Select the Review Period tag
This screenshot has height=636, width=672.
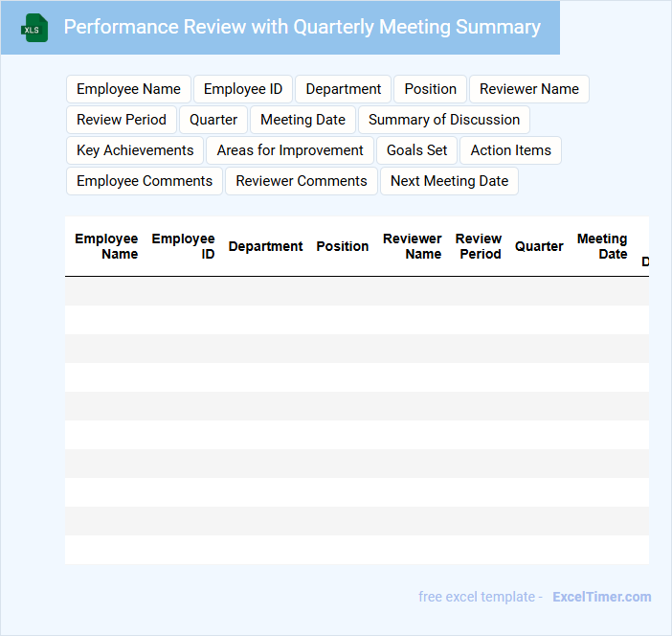point(122,120)
